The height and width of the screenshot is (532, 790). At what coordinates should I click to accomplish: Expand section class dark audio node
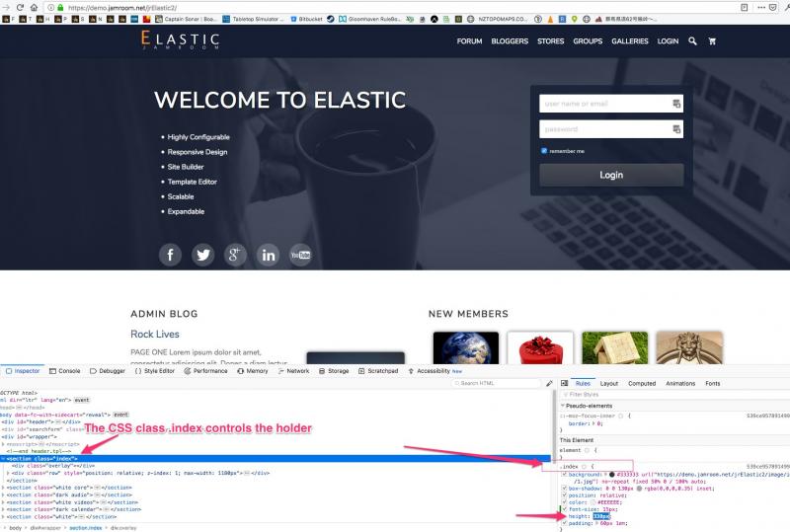3,494
